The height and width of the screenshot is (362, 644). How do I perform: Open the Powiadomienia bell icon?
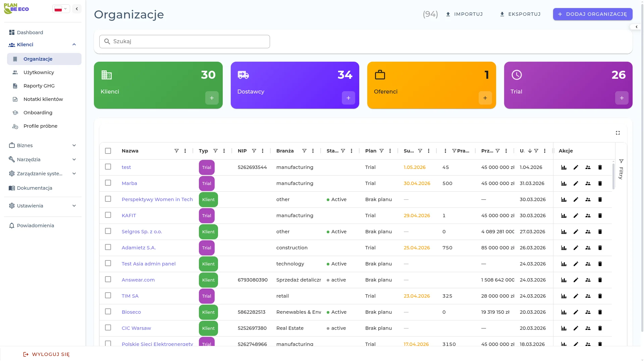12,226
